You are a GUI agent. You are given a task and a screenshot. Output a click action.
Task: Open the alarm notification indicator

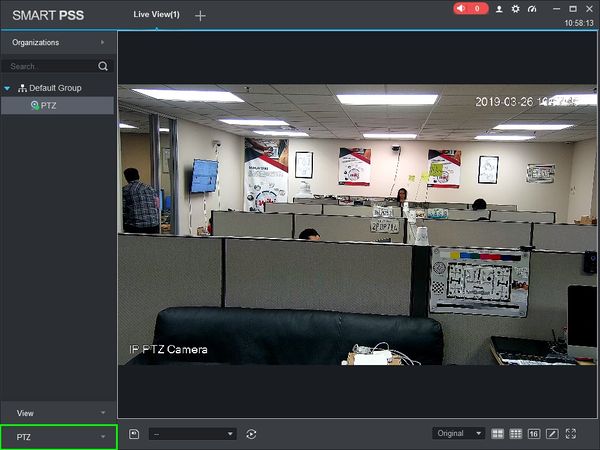471,8
